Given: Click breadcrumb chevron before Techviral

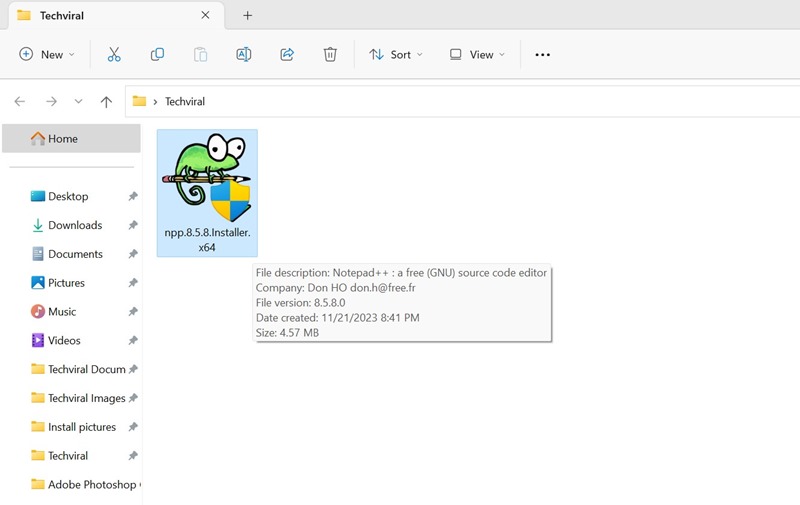Looking at the screenshot, I should (x=155, y=102).
